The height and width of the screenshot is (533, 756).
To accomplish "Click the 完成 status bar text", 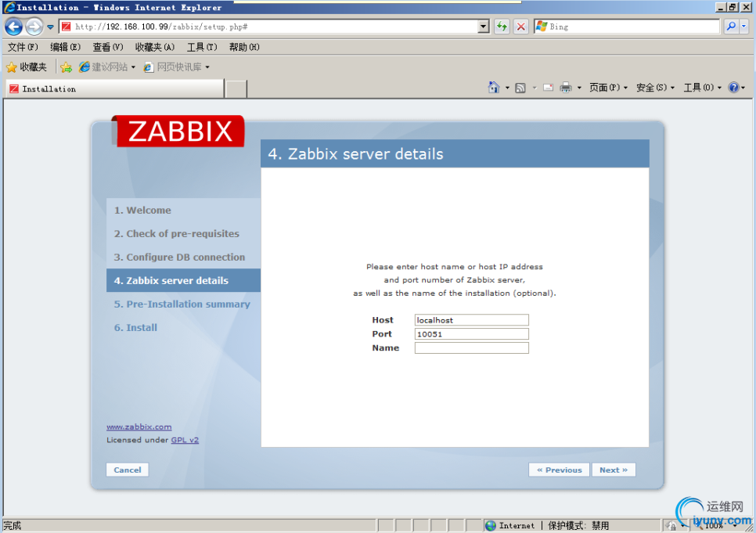I will (x=13, y=525).
